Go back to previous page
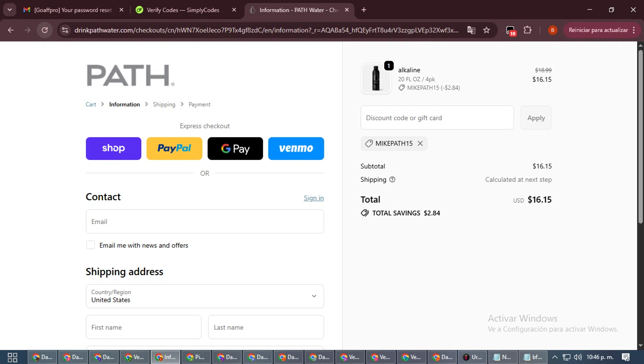Image resolution: width=644 pixels, height=364 pixels. click(x=11, y=30)
